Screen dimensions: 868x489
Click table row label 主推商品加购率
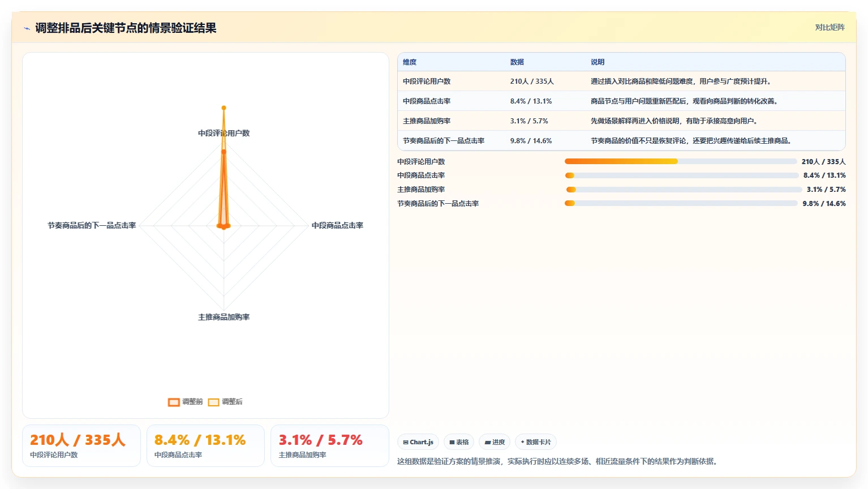click(x=427, y=121)
